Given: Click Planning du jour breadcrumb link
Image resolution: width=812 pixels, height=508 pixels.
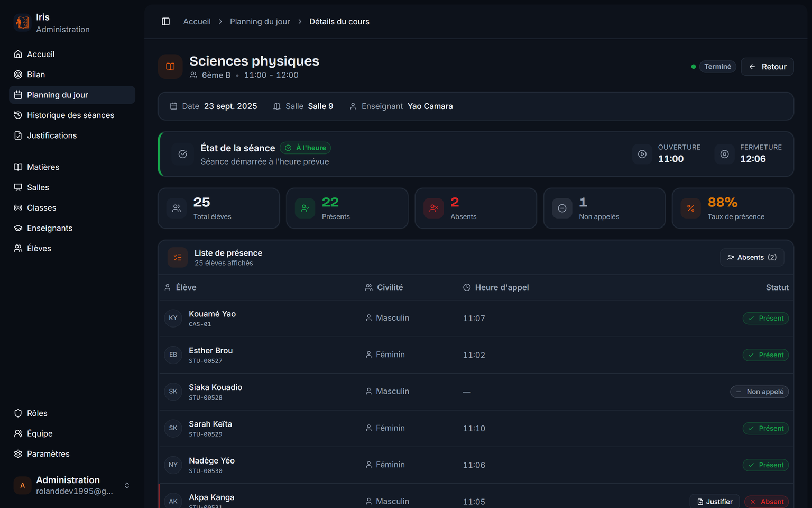Looking at the screenshot, I should 260,22.
